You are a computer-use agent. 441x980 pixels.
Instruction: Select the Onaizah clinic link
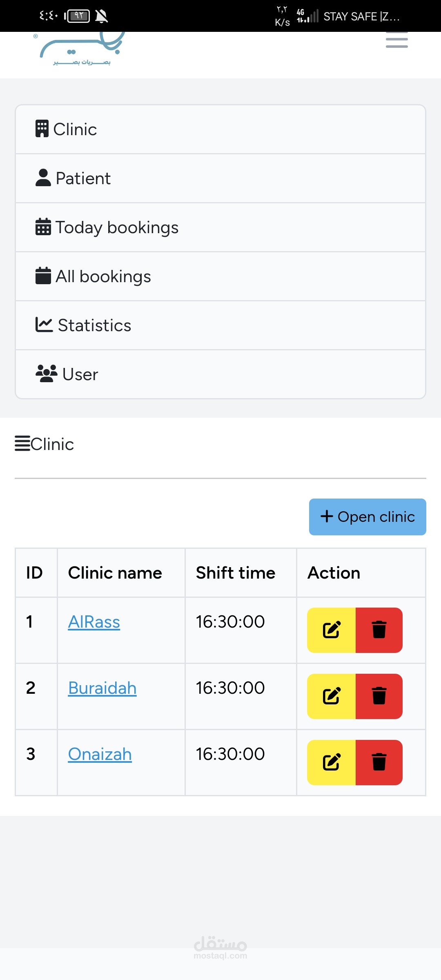click(100, 754)
